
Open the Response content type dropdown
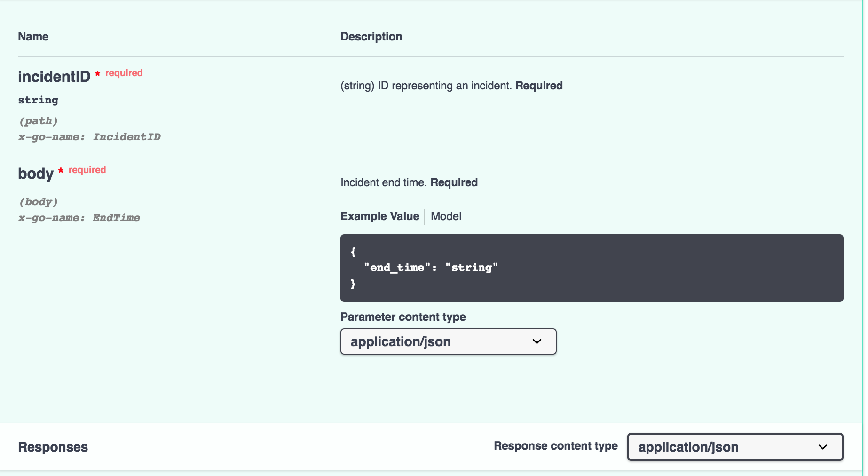(x=734, y=447)
